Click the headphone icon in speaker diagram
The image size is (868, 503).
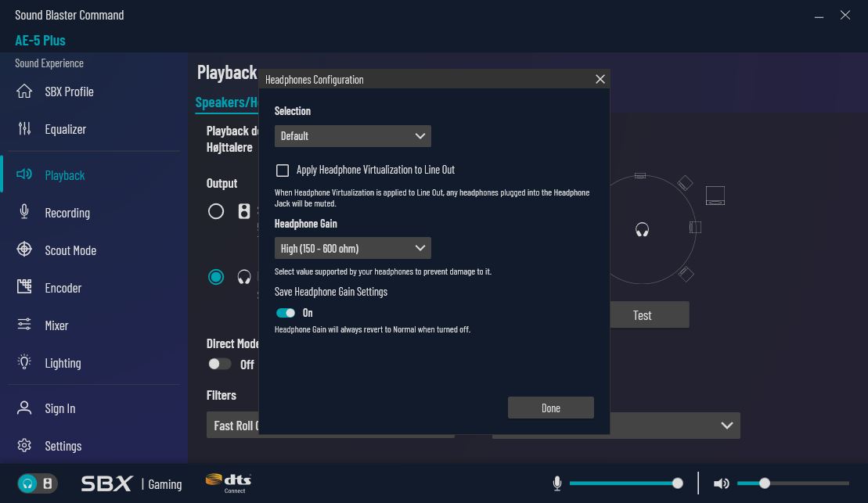[x=642, y=230]
